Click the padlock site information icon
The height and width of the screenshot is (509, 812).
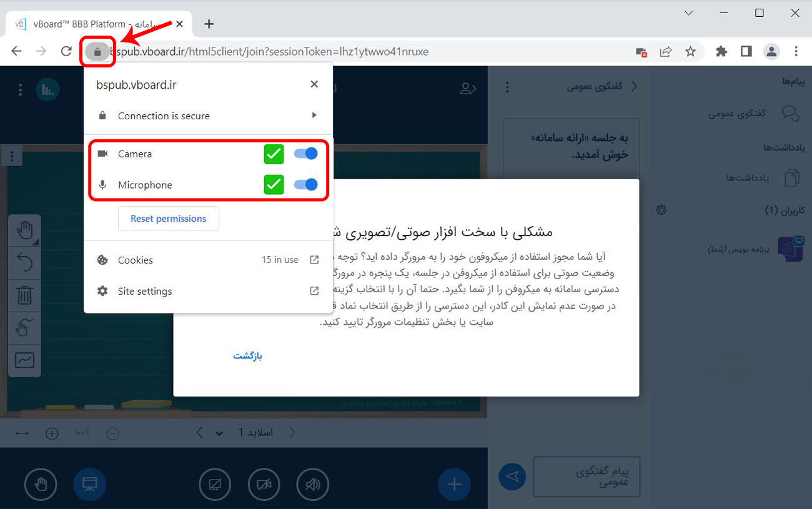tap(97, 52)
